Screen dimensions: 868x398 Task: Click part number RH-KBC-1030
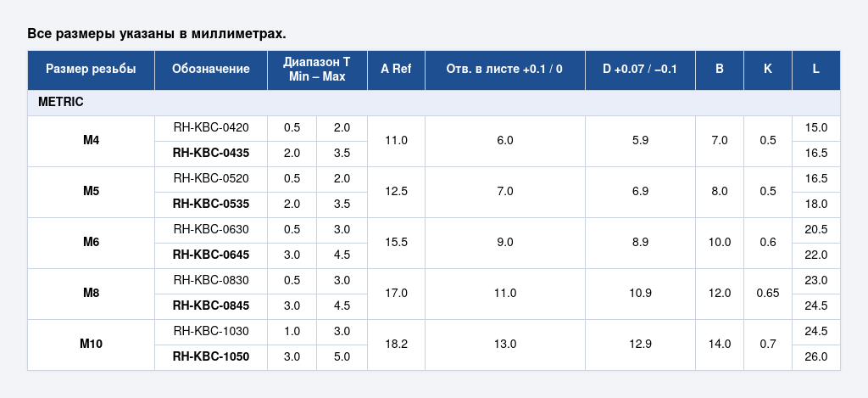211,331
